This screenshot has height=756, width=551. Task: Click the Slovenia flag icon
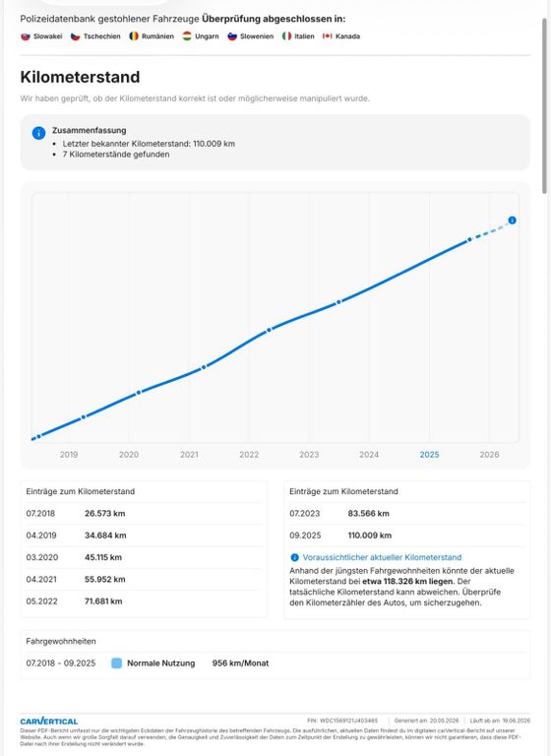pyautogui.click(x=232, y=36)
